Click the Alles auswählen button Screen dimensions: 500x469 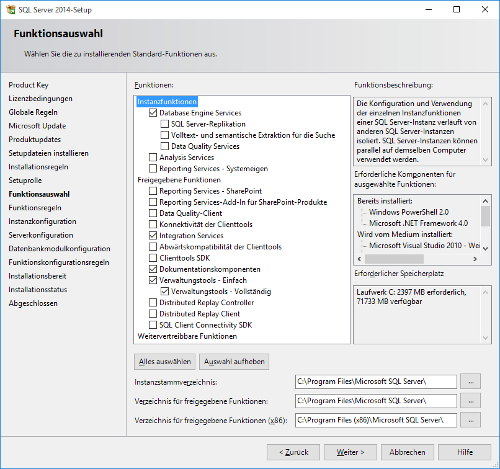coord(165,362)
